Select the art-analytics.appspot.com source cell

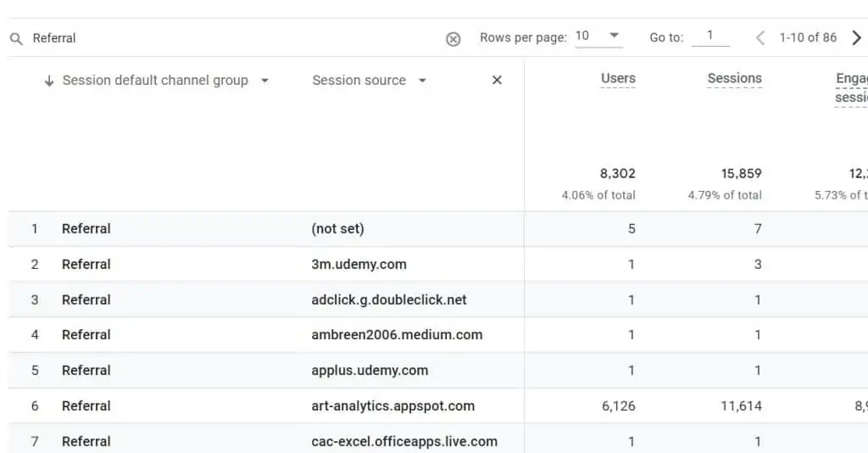coord(393,406)
